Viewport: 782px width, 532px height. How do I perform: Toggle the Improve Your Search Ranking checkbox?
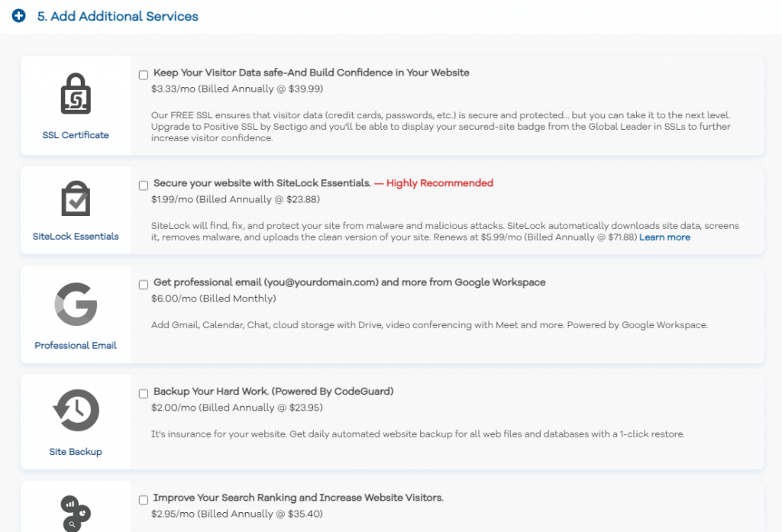tap(144, 500)
